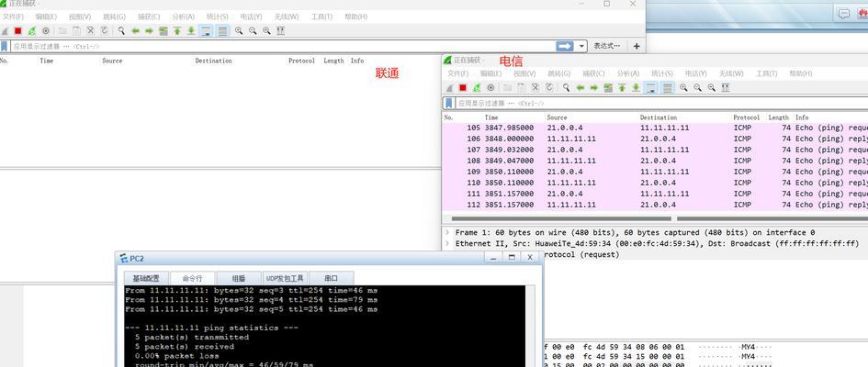
Task: Open capture options in the ICMP Wireshark window
Action: click(490, 88)
